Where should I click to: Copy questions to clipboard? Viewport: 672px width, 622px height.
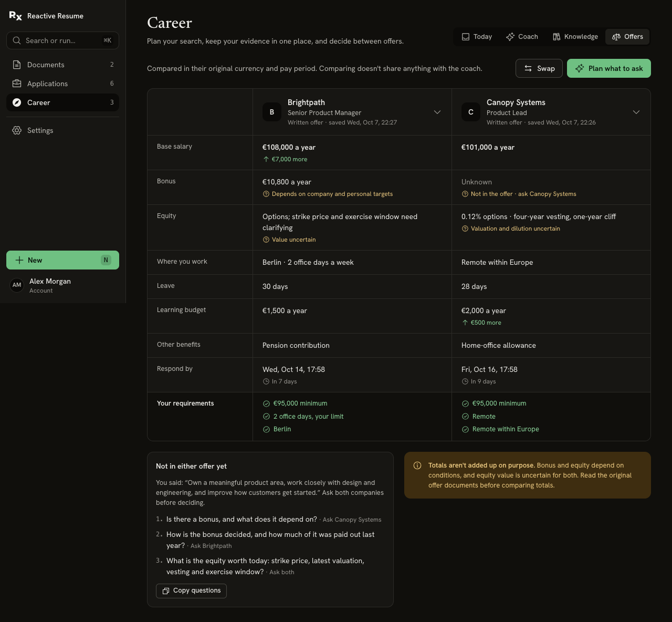click(191, 590)
